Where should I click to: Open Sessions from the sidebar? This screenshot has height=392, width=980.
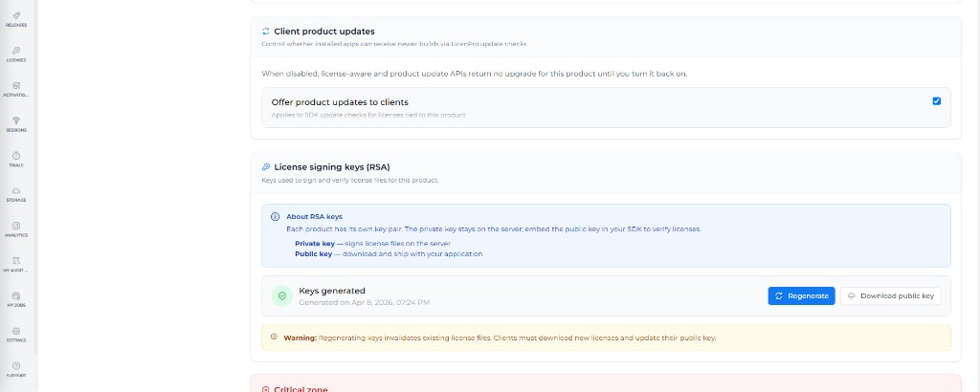16,124
